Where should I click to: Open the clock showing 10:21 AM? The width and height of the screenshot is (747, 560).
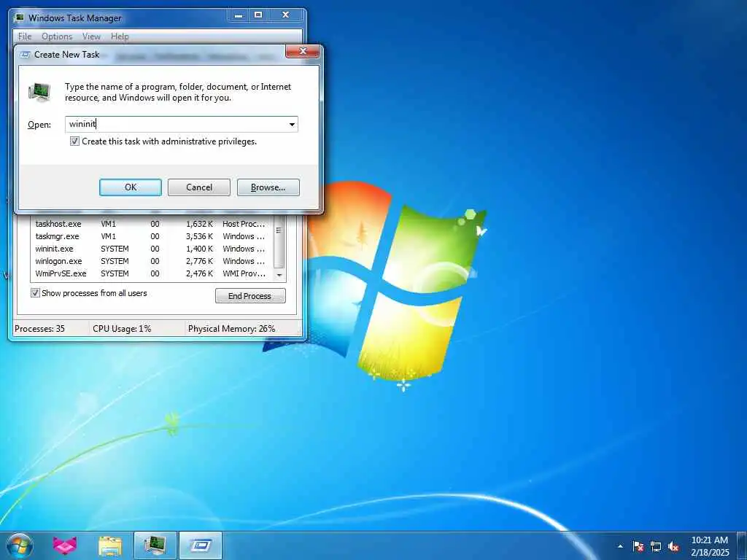click(x=709, y=540)
